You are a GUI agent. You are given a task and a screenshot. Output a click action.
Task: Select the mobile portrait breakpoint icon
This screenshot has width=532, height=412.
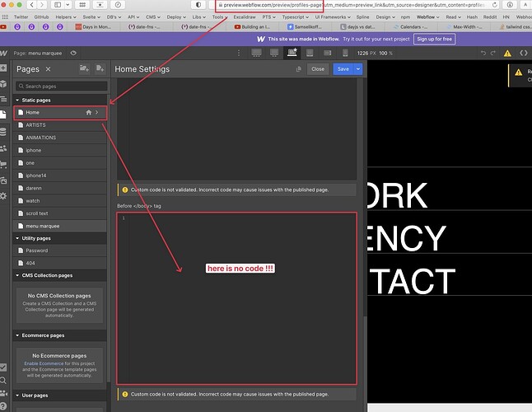coord(345,53)
